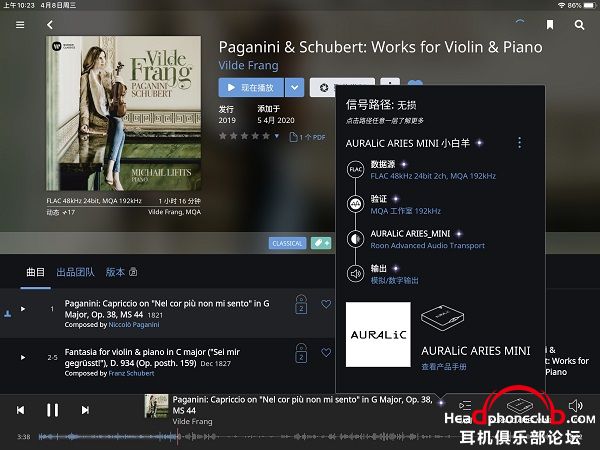Click the Wi-Fi status icon
Screen dimensions: 600x450
pos(562,5)
